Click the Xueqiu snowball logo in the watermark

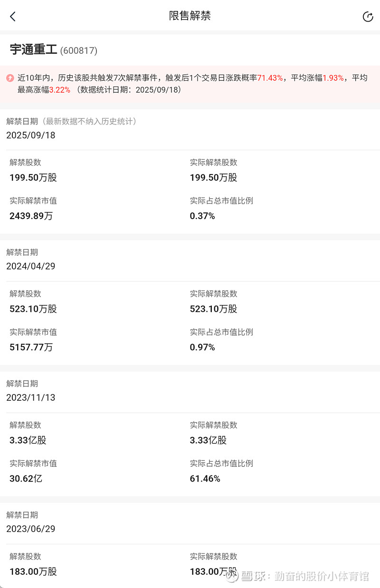232,576
